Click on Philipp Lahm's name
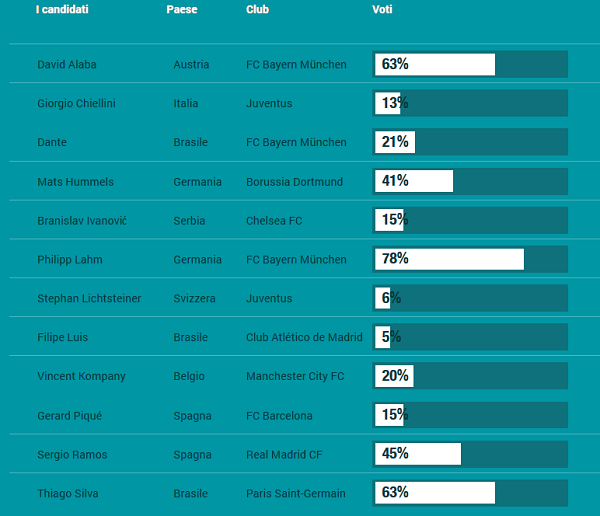The image size is (600, 516). [70, 260]
